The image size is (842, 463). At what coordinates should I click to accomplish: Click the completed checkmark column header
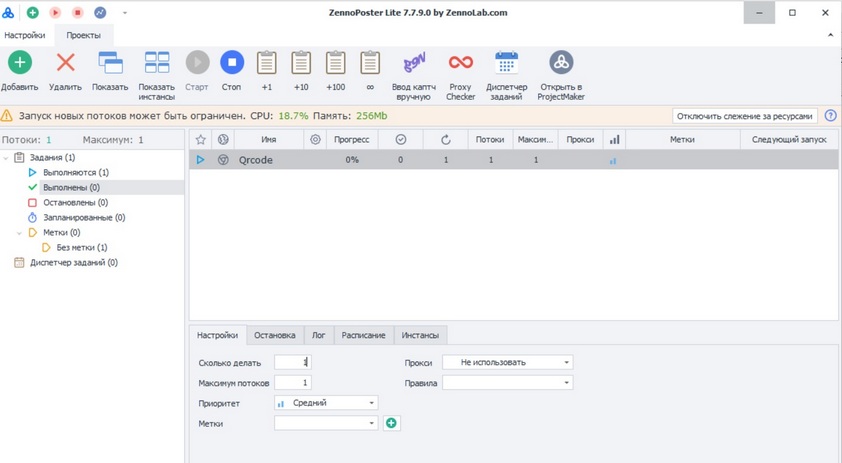[401, 139]
